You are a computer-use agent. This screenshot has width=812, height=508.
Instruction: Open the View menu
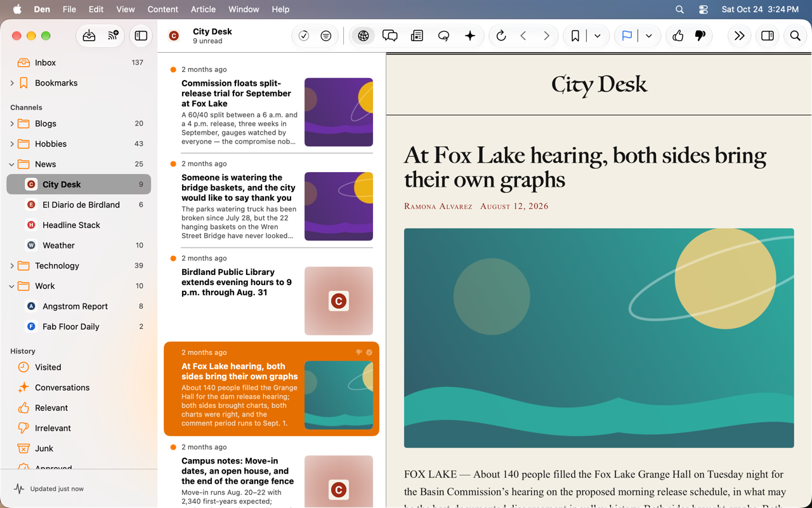pos(126,10)
